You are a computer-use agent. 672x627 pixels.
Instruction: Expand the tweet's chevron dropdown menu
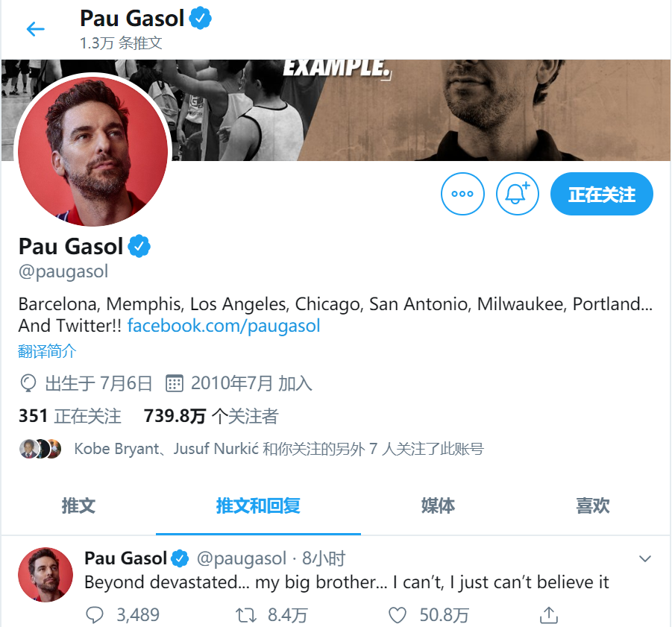coord(645,558)
